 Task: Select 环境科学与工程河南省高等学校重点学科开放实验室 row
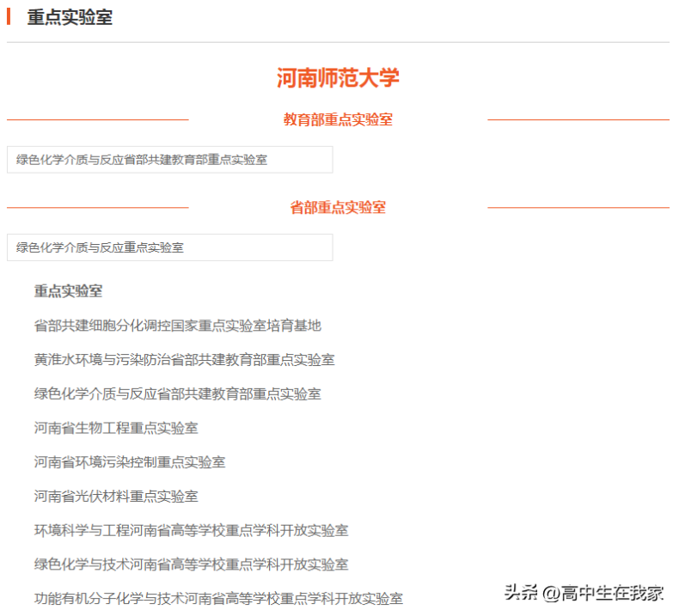(192, 531)
